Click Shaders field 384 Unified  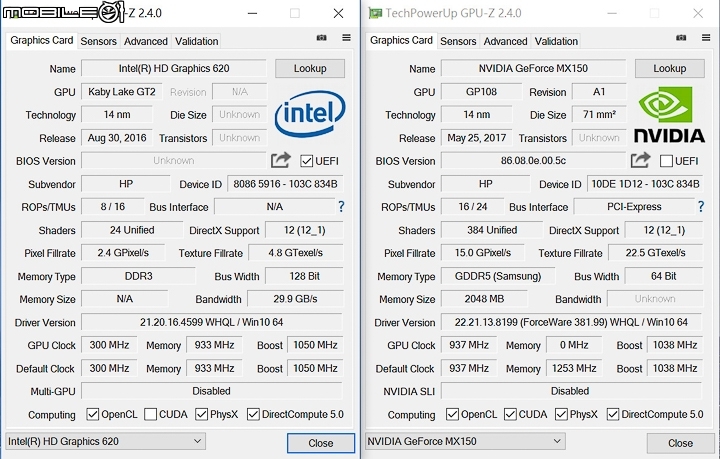(492, 230)
